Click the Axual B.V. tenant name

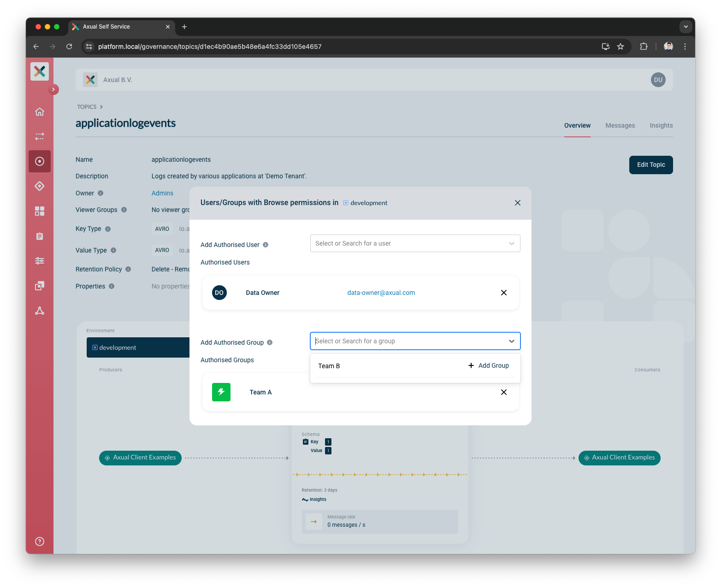pos(118,80)
